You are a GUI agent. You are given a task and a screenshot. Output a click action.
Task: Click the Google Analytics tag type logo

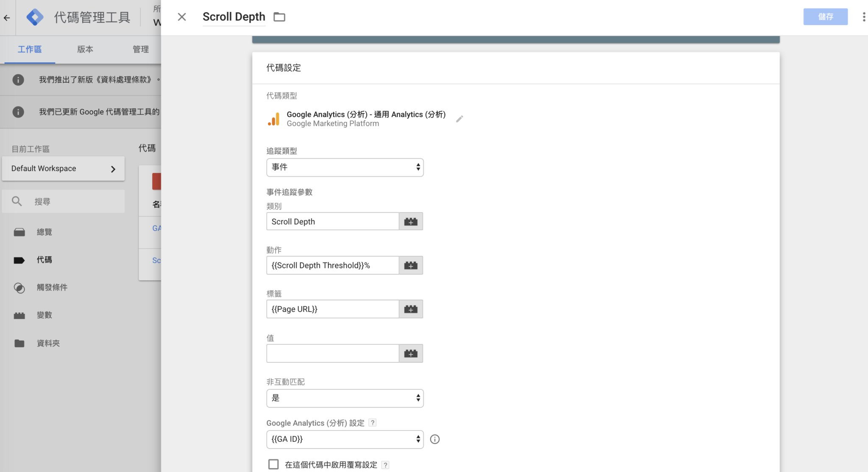274,119
